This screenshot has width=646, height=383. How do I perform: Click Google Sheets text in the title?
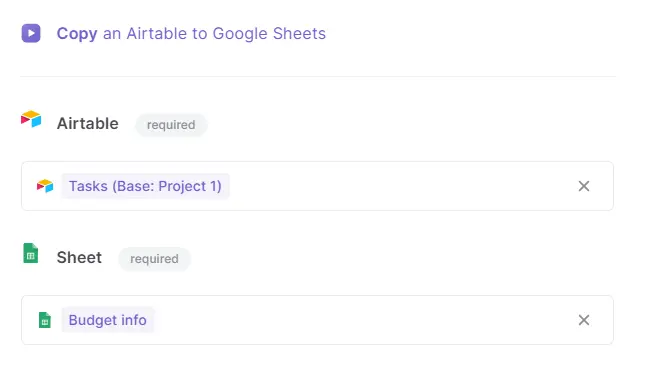point(269,34)
